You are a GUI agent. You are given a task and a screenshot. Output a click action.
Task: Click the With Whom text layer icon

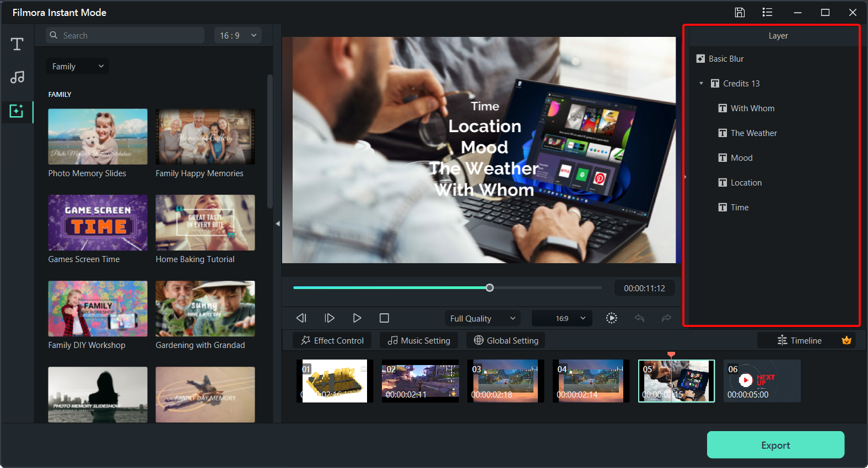click(x=723, y=108)
